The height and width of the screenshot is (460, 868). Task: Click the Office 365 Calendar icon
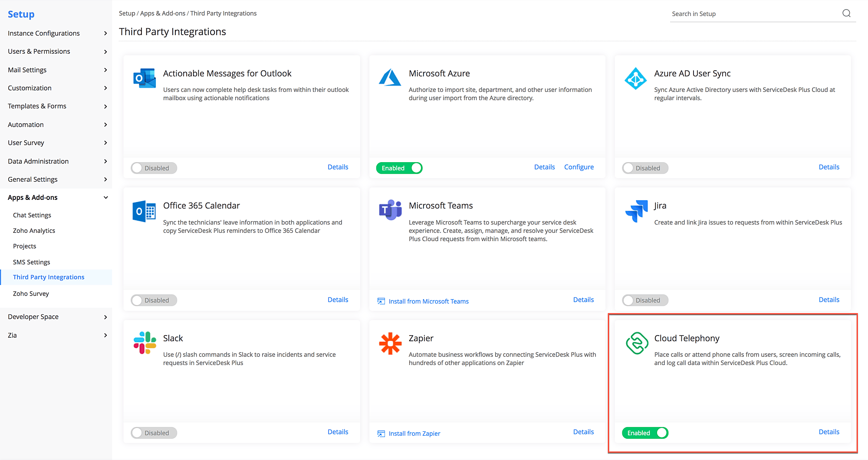pyautogui.click(x=144, y=211)
